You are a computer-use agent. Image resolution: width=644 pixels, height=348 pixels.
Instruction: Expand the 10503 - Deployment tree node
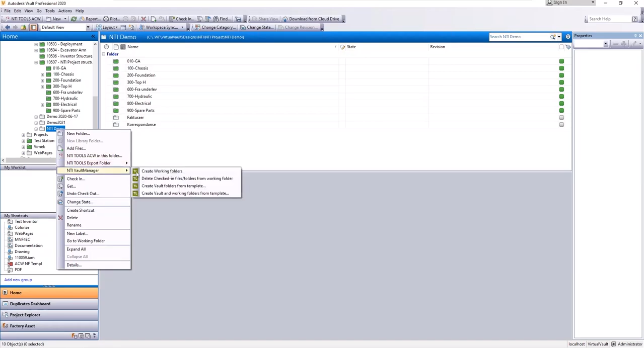[36, 44]
